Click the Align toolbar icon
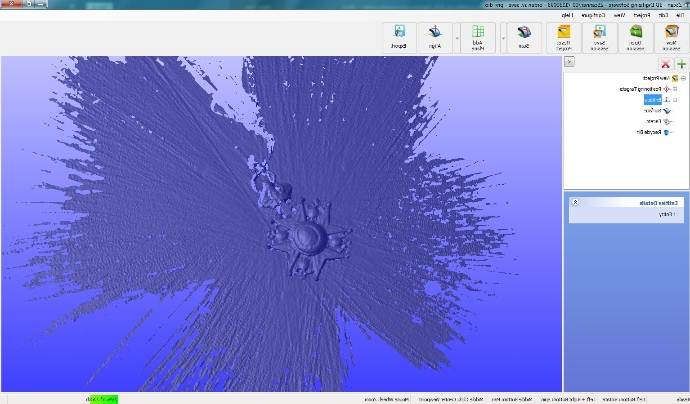Image resolution: width=690 pixels, height=404 pixels. tap(435, 32)
